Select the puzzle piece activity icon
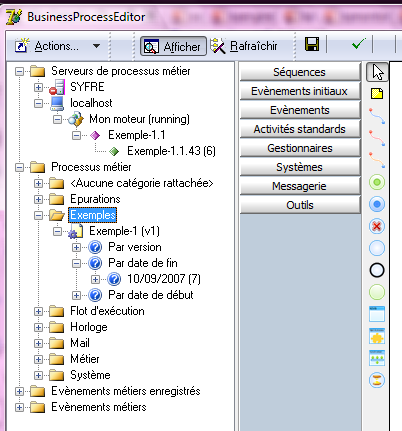402x431 pixels. tap(377, 336)
